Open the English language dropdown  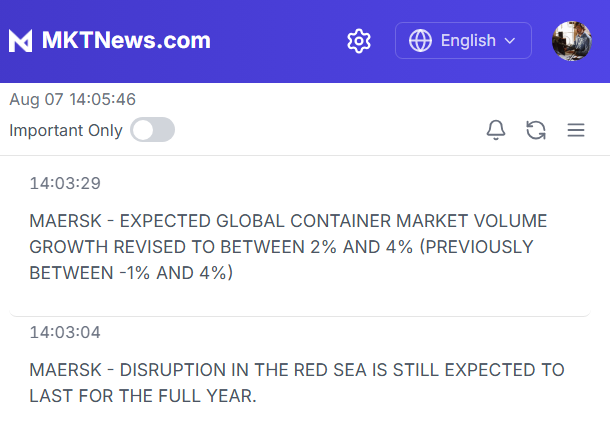point(468,41)
